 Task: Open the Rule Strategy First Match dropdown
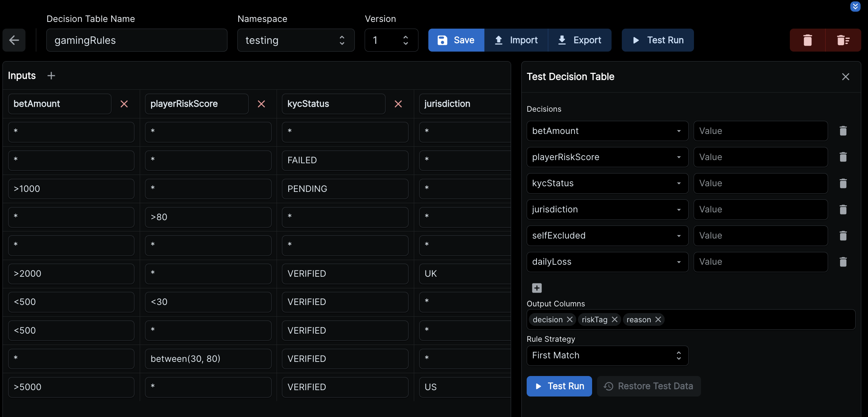click(x=607, y=356)
